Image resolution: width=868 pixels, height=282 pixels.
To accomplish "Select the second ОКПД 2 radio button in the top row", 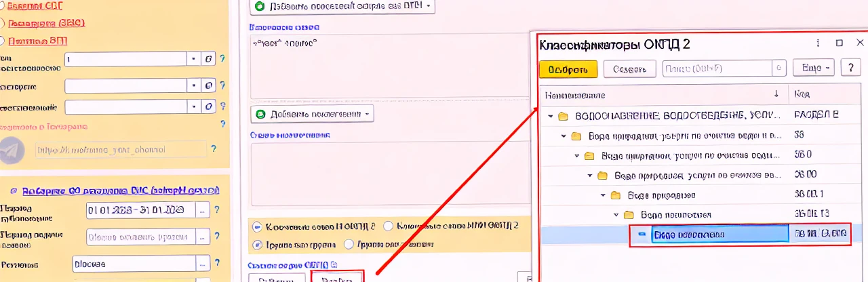I will click(389, 226).
